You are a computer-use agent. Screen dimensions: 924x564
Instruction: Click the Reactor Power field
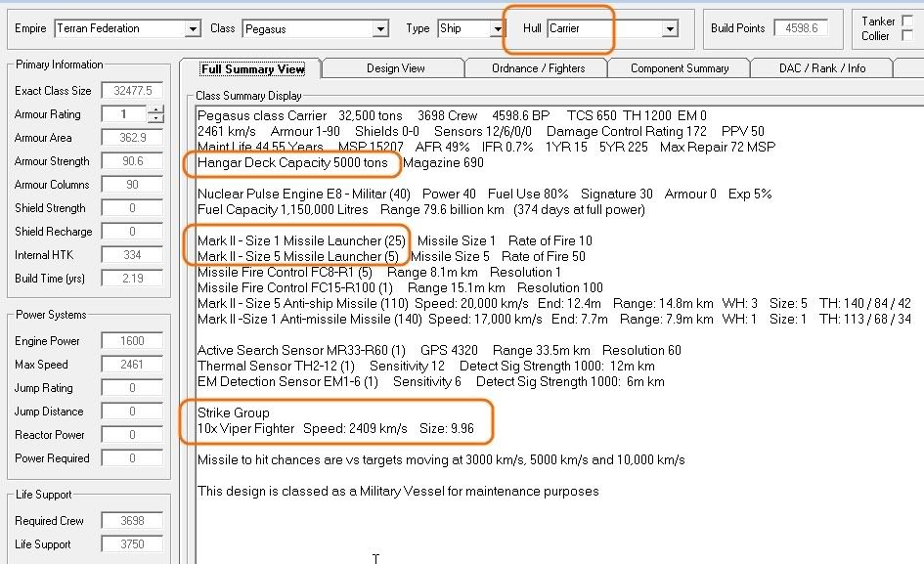pos(132,435)
